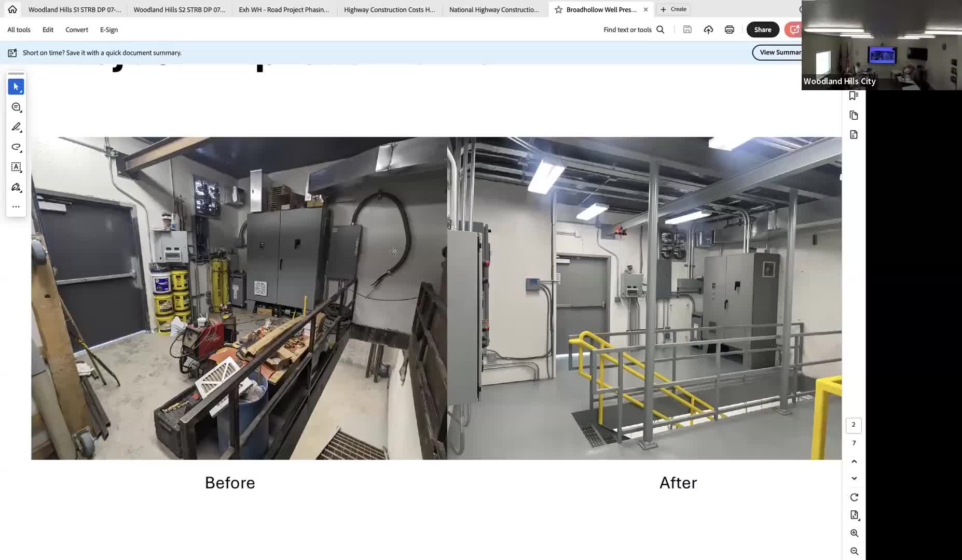Close the Broadhollow Well tab
The image size is (962, 560).
[x=645, y=9]
